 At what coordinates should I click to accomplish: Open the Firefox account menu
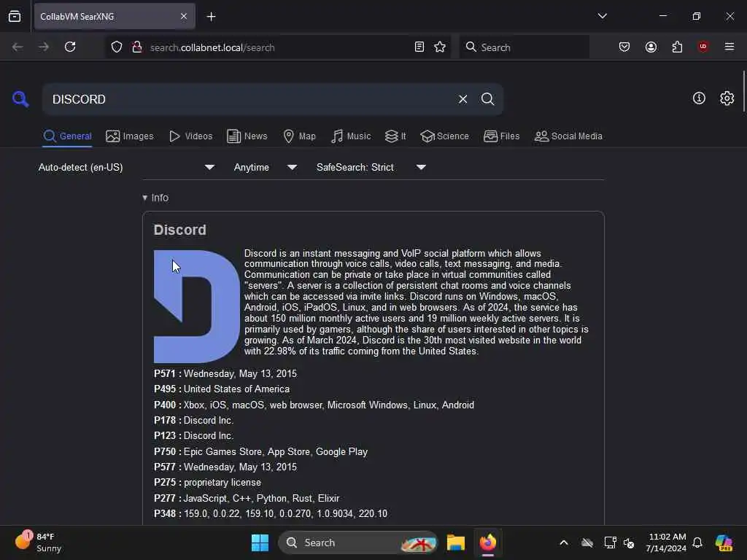point(651,47)
